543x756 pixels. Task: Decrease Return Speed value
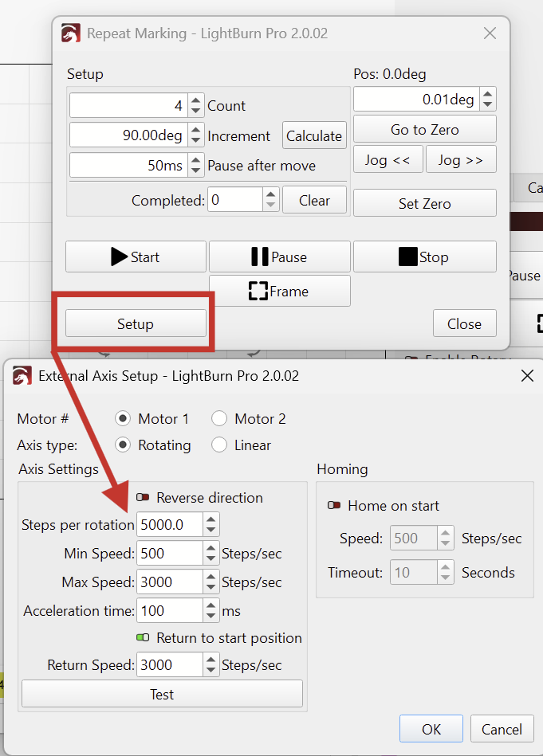211,670
